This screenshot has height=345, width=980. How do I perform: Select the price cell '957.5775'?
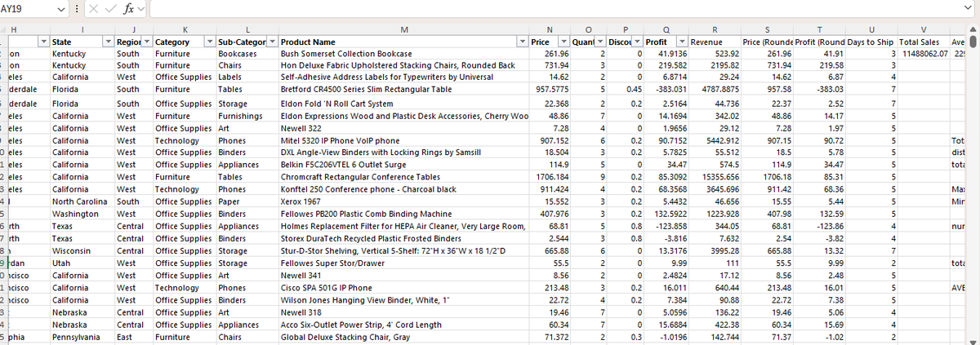[x=548, y=89]
